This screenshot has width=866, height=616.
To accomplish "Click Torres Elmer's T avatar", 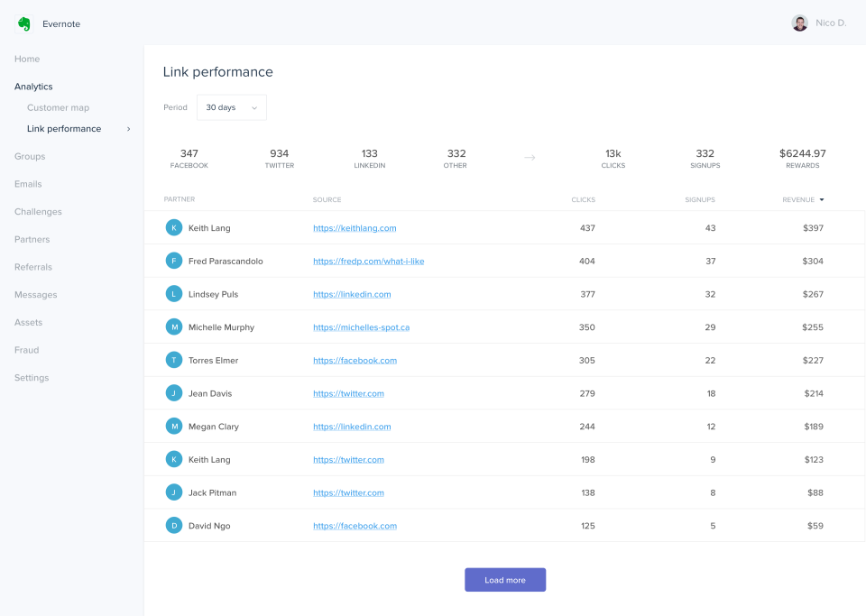I will (x=174, y=360).
